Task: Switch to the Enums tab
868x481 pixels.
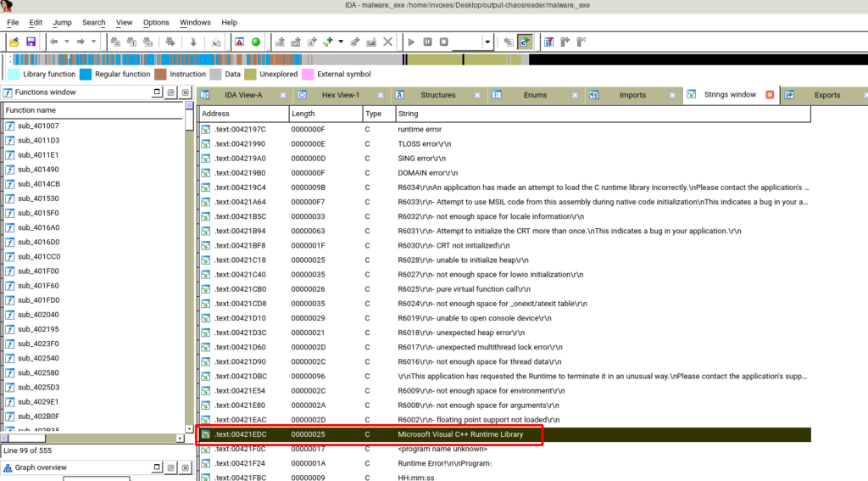Action: coord(535,95)
